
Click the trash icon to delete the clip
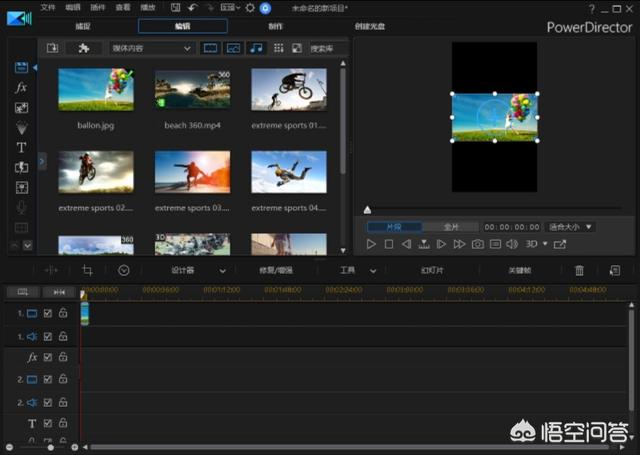click(x=579, y=270)
